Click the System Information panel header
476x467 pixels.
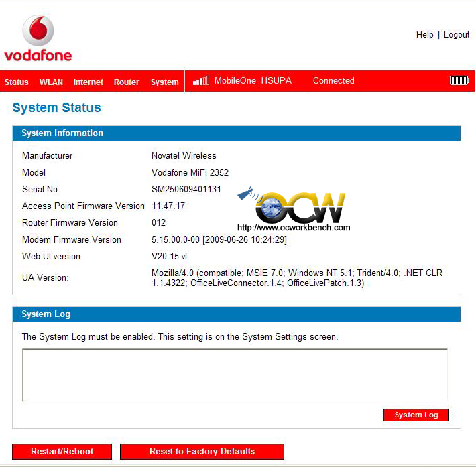(x=237, y=133)
